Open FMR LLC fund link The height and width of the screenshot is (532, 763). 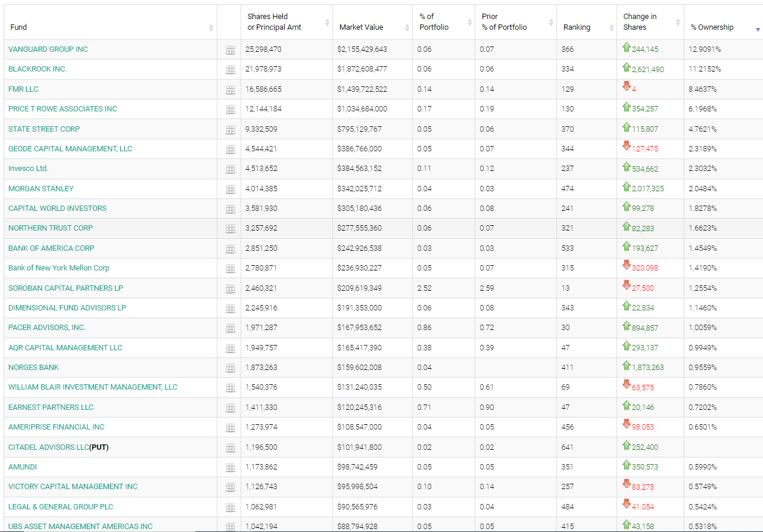23,89
